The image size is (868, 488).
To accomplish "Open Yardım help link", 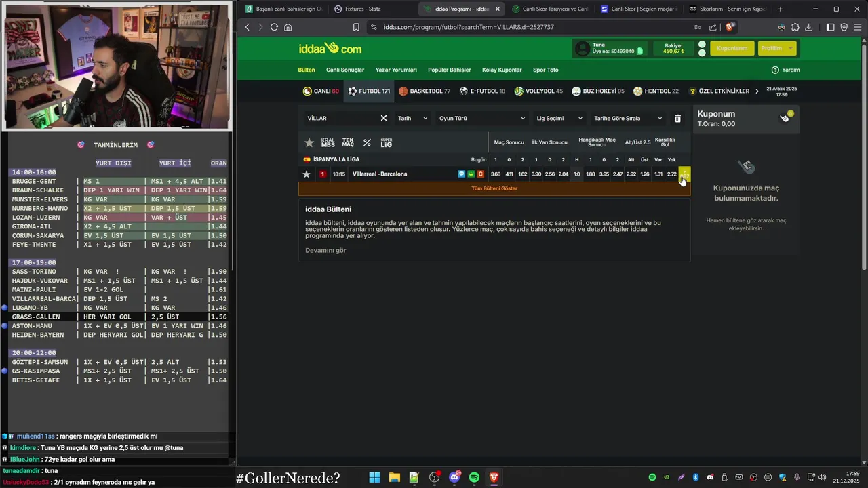I will [x=786, y=70].
